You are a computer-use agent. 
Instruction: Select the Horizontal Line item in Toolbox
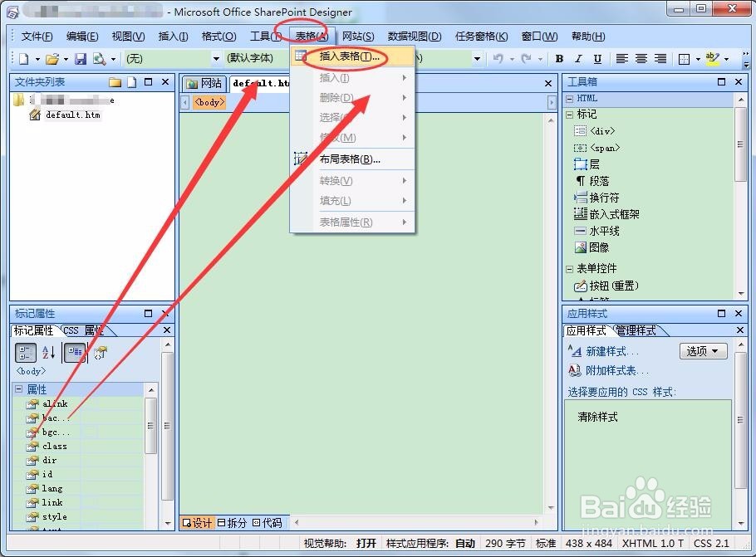point(596,231)
